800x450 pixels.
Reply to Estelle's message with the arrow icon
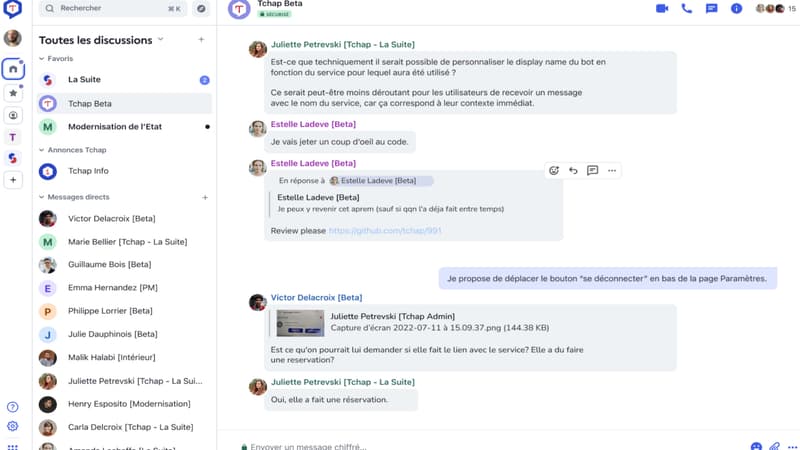[x=573, y=170]
